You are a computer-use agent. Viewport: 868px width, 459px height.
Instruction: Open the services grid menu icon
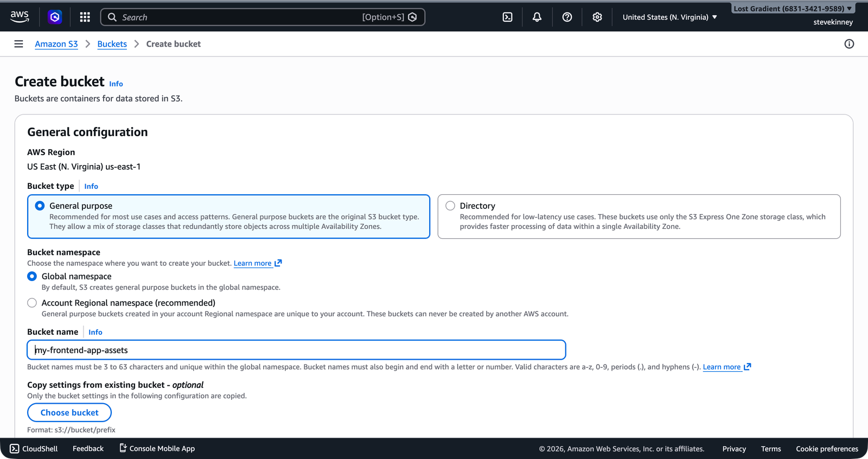(85, 17)
